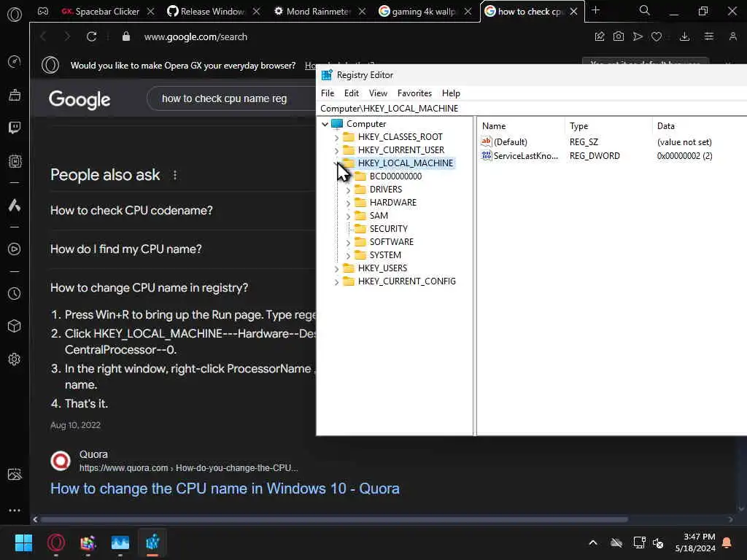Collapse 'How to change CPU name in registry?'
Screen dimensions: 747x560
pyautogui.click(x=149, y=287)
